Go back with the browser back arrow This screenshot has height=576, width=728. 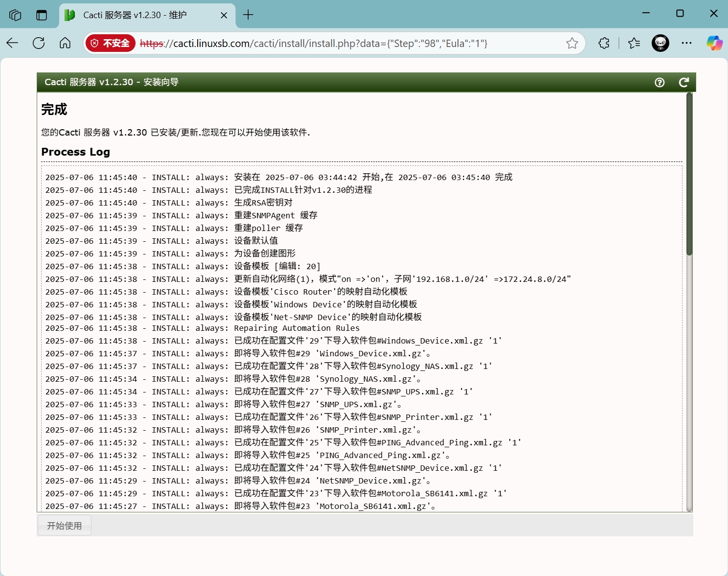pos(12,43)
